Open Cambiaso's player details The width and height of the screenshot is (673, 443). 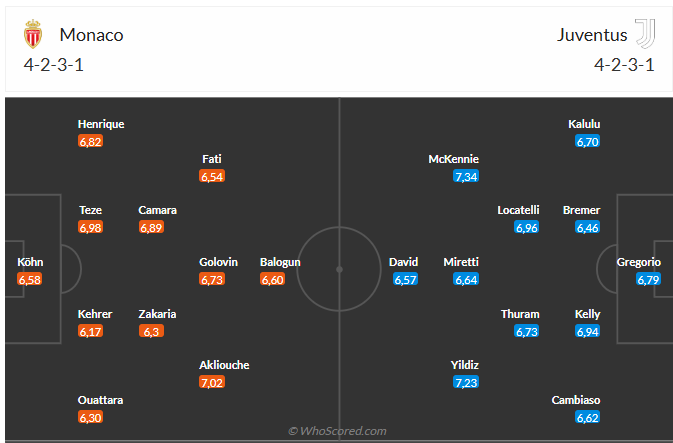click(x=575, y=400)
